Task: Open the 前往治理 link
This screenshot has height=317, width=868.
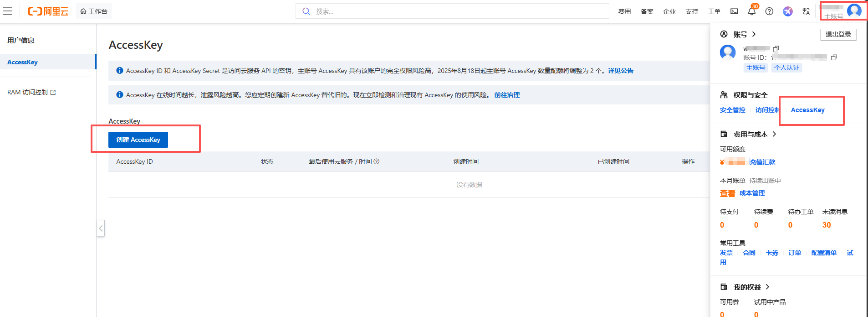Action: [x=507, y=95]
